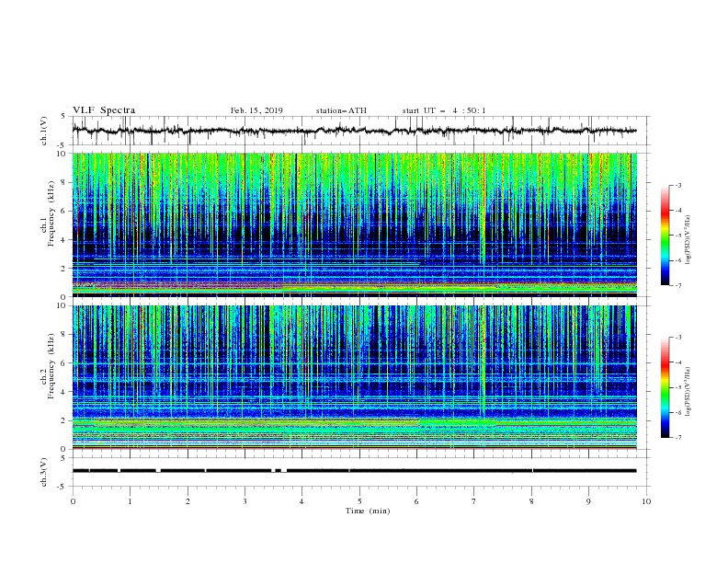Click the 'ch.1(V)' axis label
Viewport: 728px width, 563px height.
44,131
